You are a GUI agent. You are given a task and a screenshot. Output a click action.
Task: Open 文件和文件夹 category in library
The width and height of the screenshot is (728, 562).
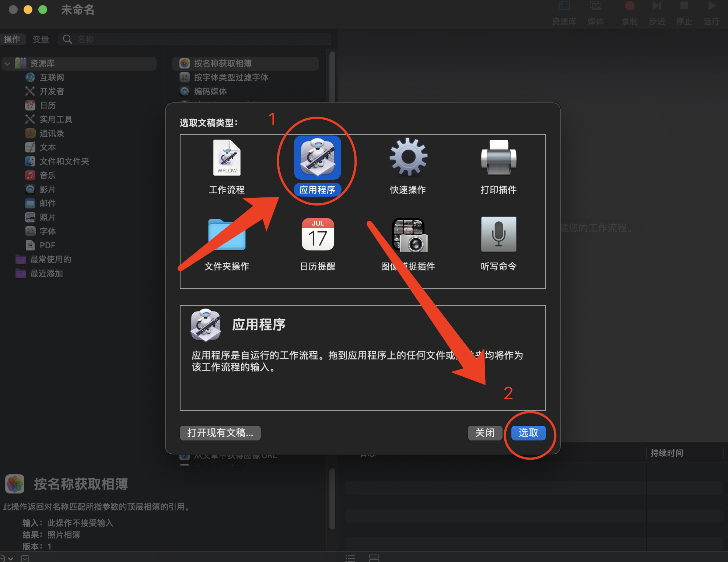coord(64,161)
